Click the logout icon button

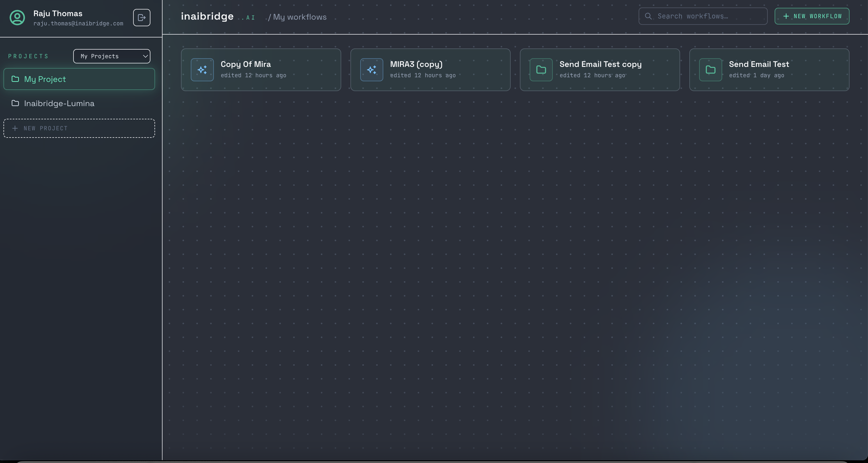coord(141,18)
